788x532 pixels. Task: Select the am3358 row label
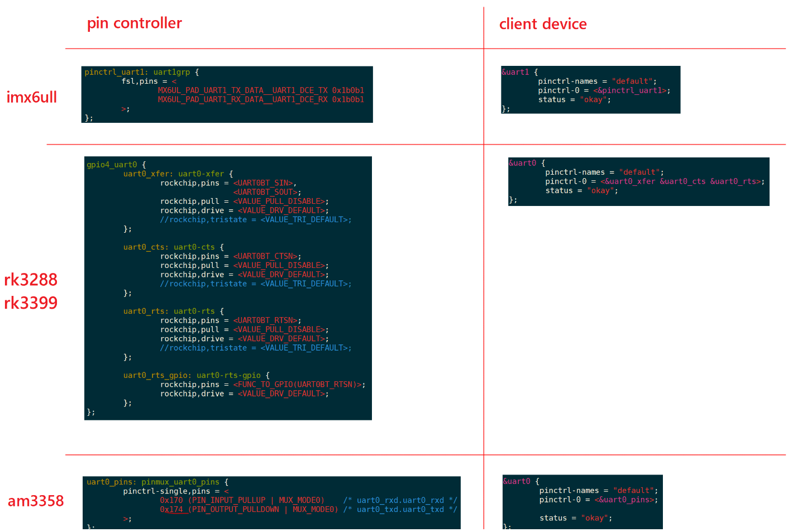(36, 501)
